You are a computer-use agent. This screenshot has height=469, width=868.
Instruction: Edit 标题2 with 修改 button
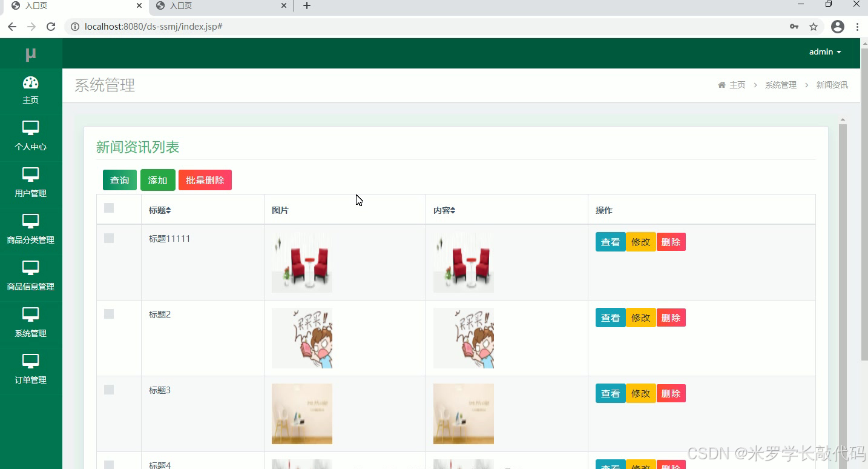641,318
